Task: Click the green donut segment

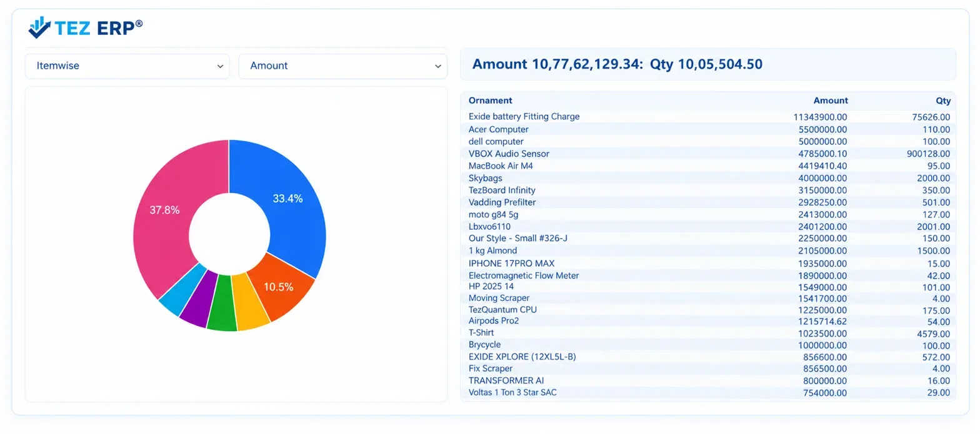Action: point(222,305)
